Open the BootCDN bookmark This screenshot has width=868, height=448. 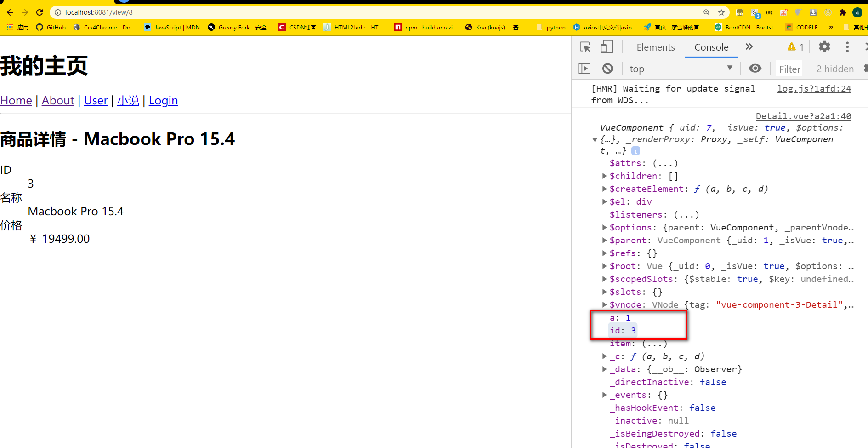pyautogui.click(x=746, y=27)
